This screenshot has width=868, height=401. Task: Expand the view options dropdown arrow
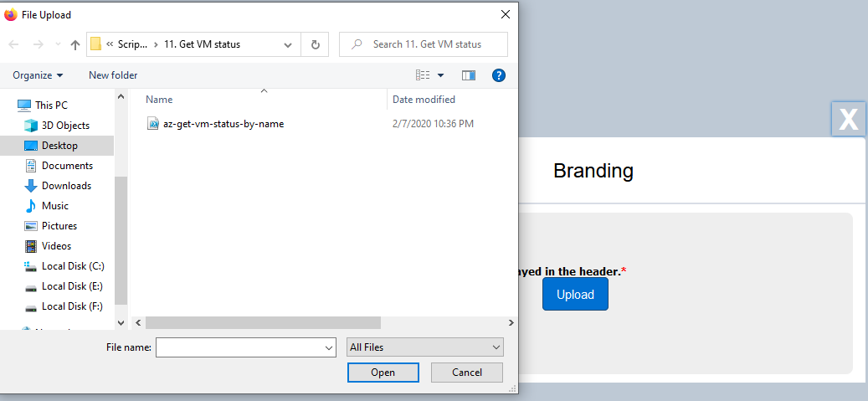click(441, 75)
